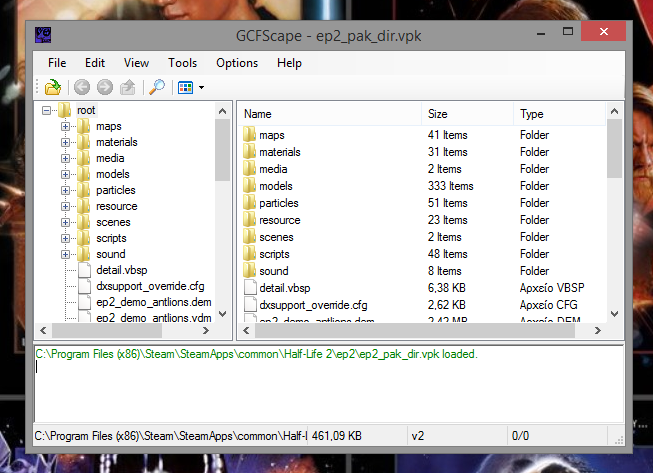Collapse the root node in the tree
Screen dimensions: 653x473
(46, 110)
